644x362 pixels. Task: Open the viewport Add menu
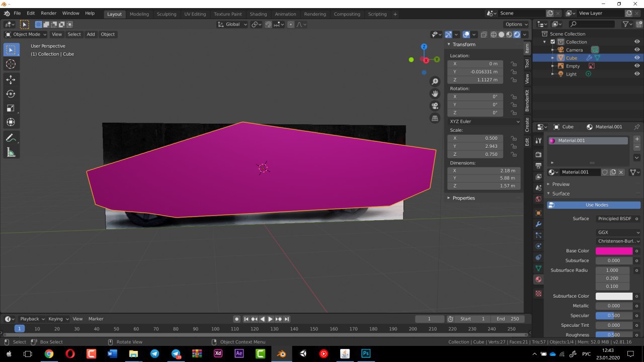click(91, 34)
